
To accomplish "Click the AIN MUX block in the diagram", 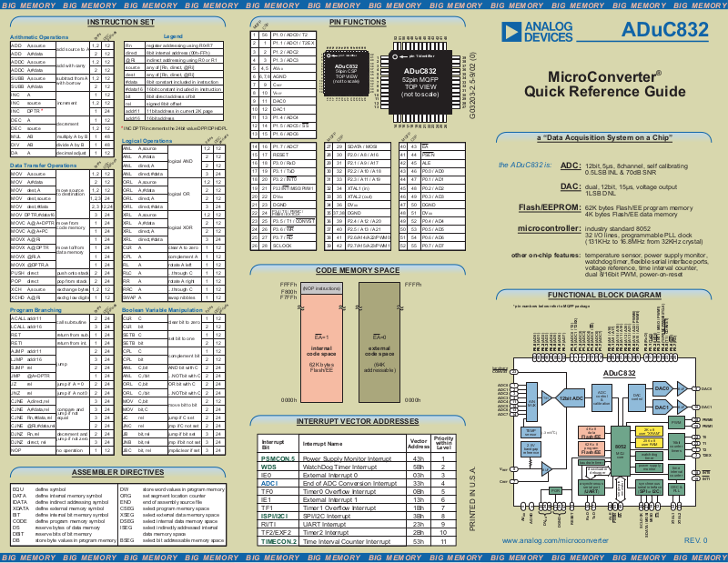I will [531, 403].
